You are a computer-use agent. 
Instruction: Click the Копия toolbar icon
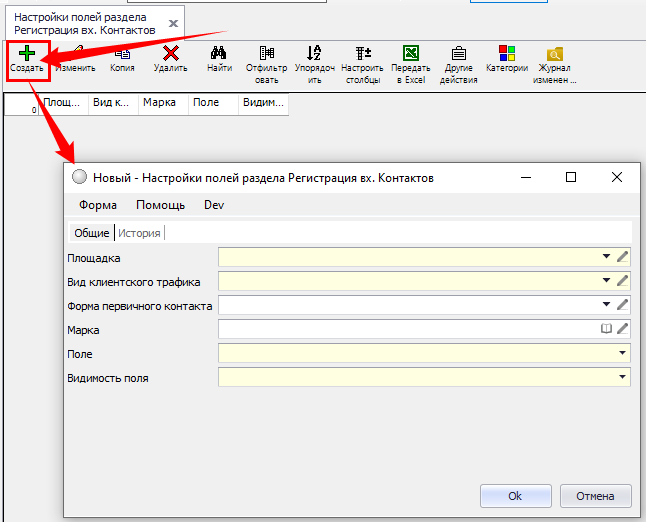(122, 54)
